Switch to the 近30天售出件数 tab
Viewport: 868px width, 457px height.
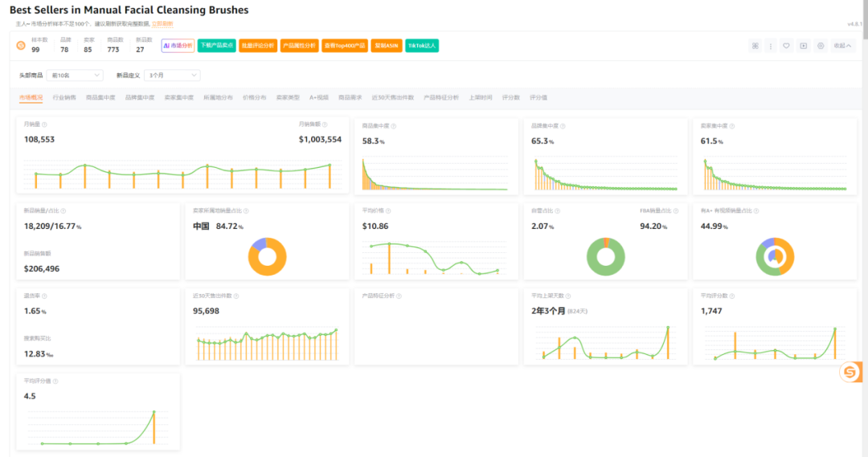pos(392,97)
